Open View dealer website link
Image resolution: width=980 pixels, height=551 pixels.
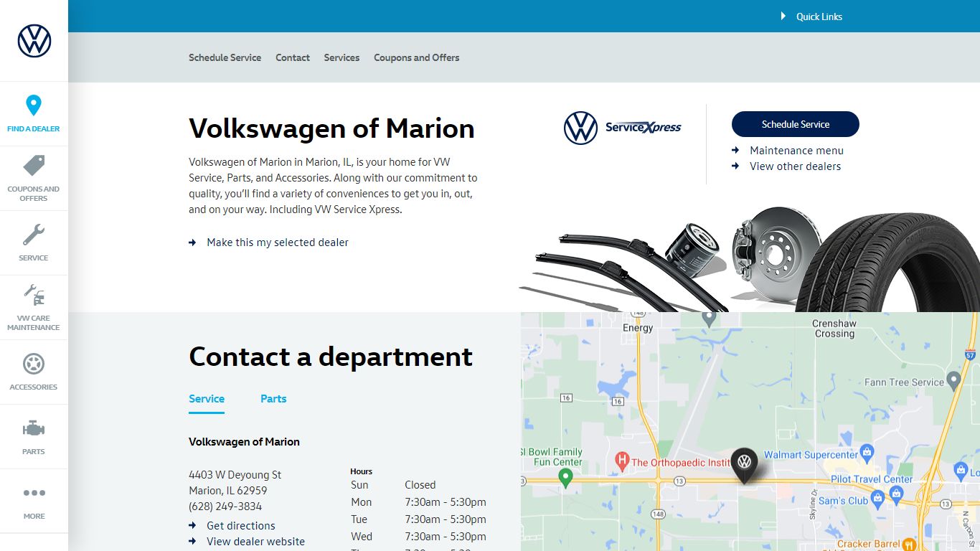[x=255, y=542]
